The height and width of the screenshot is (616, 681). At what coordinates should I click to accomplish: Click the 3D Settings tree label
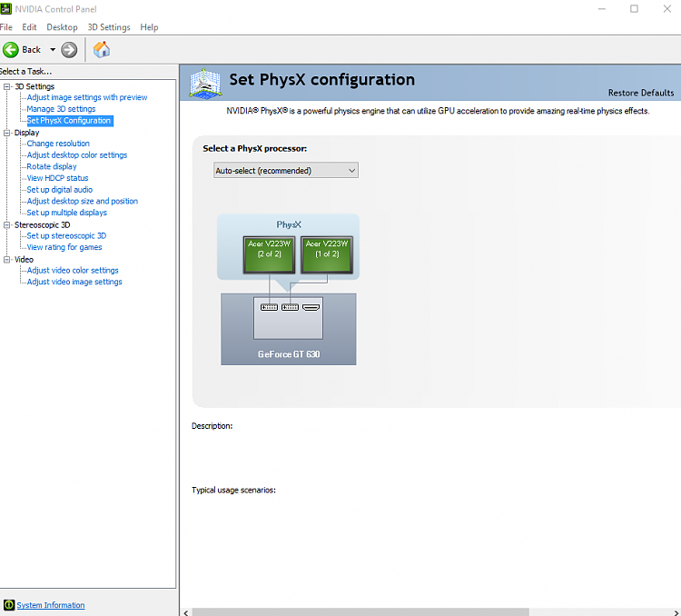[35, 86]
